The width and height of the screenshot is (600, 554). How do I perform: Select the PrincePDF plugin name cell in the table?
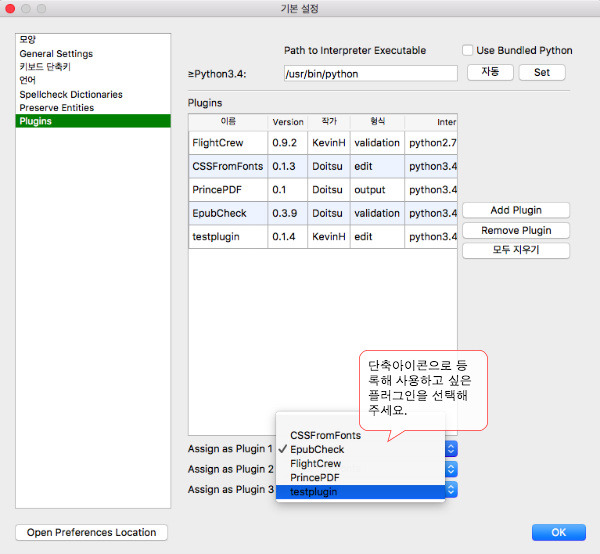pyautogui.click(x=228, y=190)
